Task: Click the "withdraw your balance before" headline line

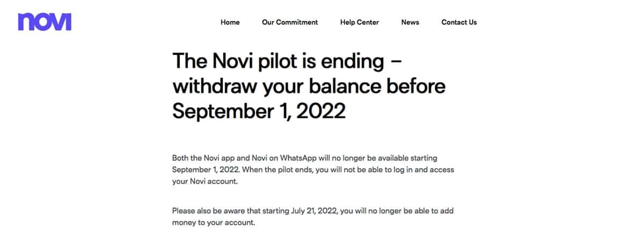Action: click(x=309, y=86)
